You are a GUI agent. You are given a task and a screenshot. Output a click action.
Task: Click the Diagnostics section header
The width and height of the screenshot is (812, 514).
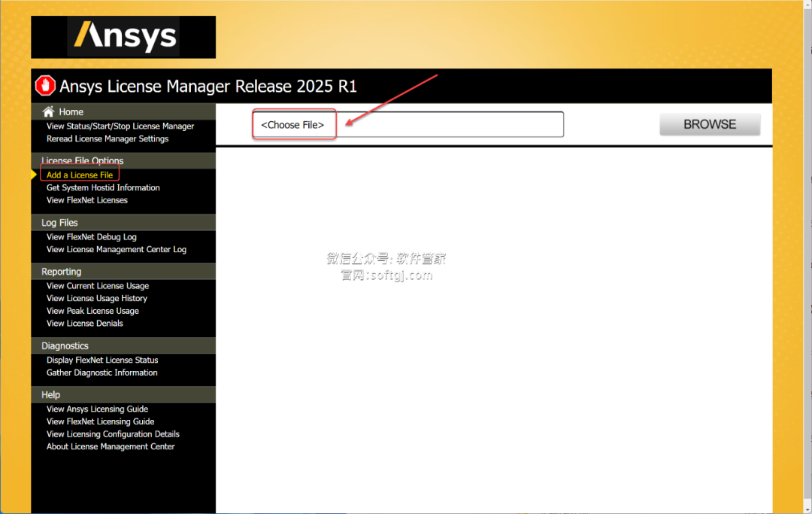point(123,345)
